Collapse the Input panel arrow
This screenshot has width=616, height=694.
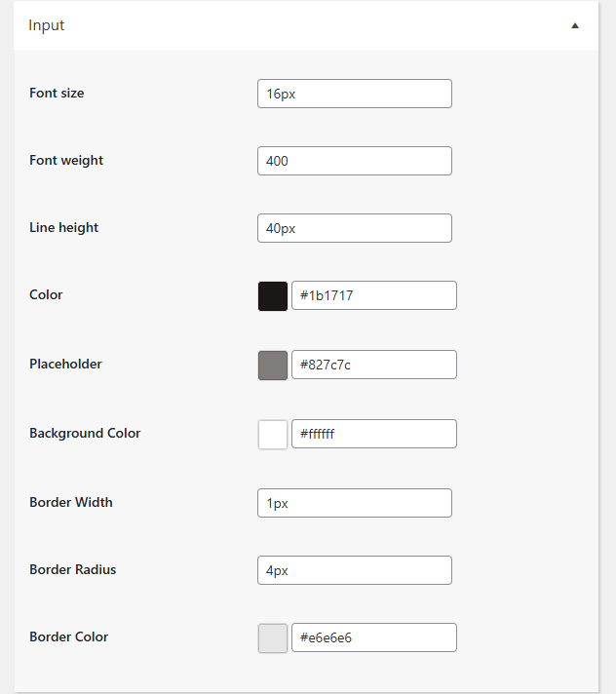(575, 26)
